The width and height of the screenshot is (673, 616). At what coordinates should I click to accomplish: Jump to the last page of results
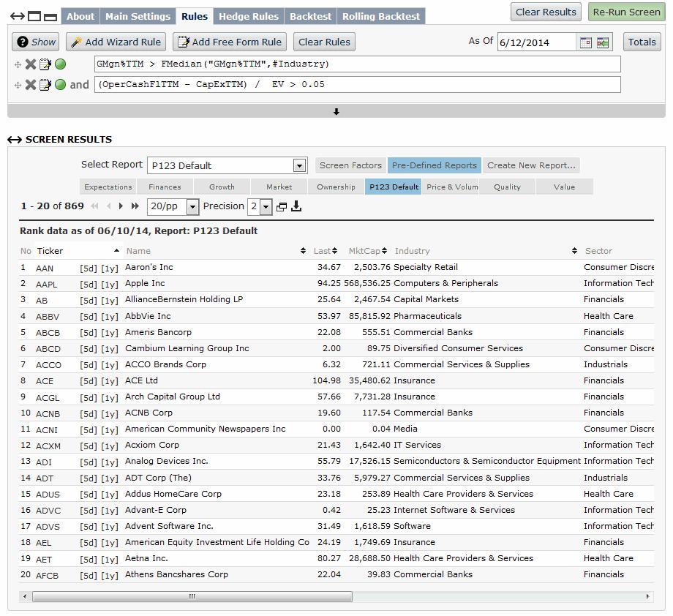tap(135, 206)
